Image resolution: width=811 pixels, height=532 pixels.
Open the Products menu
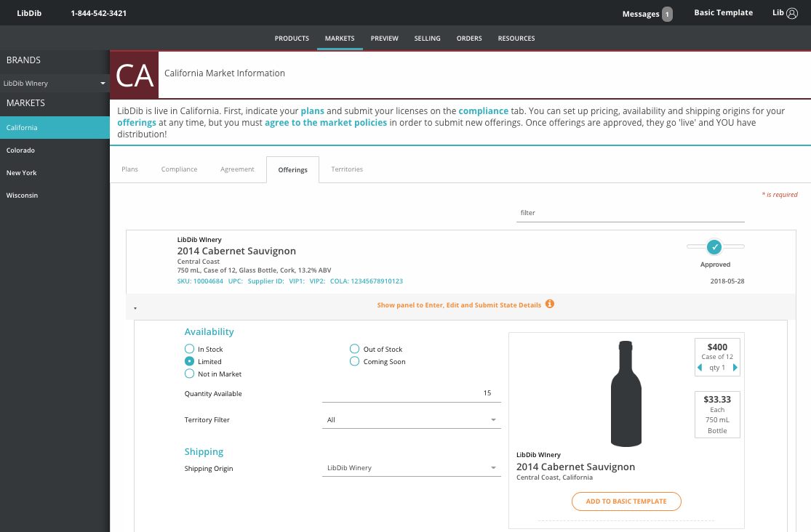[x=292, y=39]
